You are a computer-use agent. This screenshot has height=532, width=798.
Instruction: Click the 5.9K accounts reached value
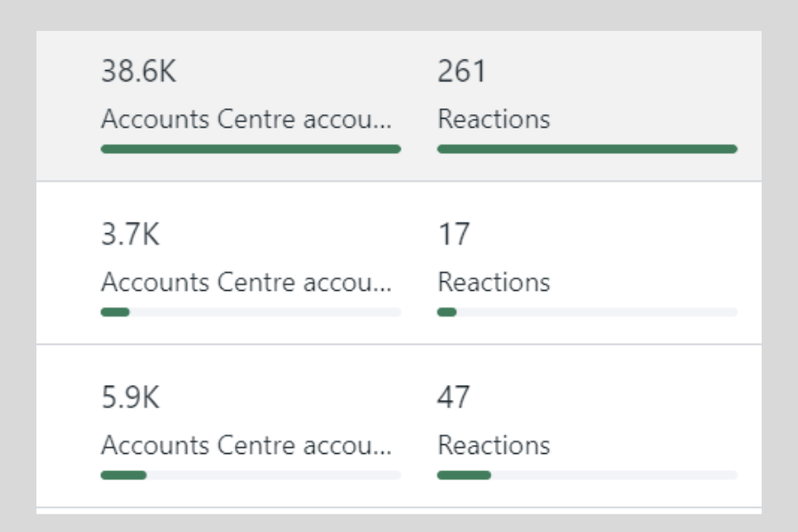tap(130, 399)
